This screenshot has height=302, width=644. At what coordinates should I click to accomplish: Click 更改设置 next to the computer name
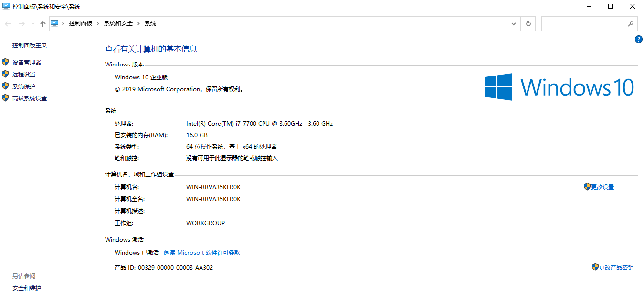(602, 187)
